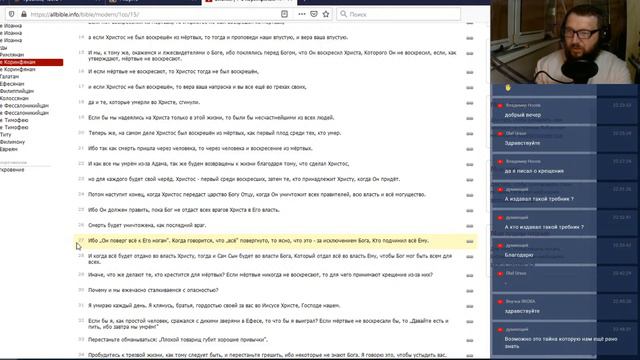This screenshot has height=360, width=640.
Task: Click the padlock site security icon
Action: tap(24, 14)
